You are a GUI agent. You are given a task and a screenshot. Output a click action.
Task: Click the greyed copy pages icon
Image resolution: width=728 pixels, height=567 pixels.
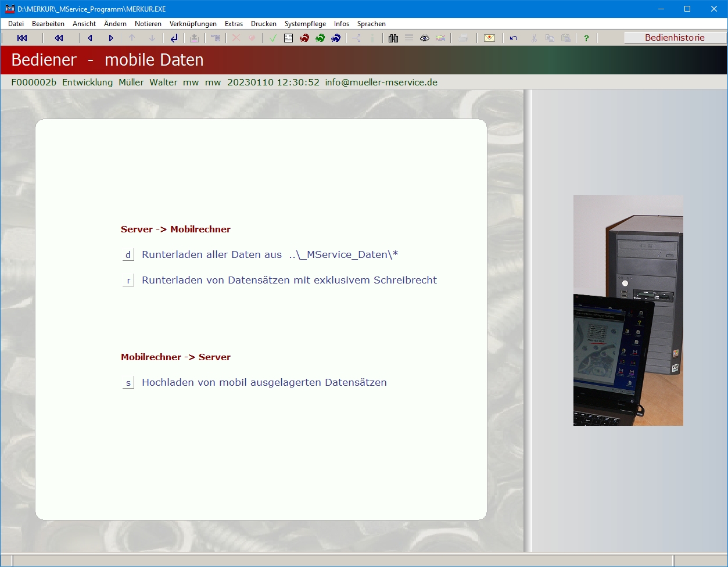click(550, 38)
